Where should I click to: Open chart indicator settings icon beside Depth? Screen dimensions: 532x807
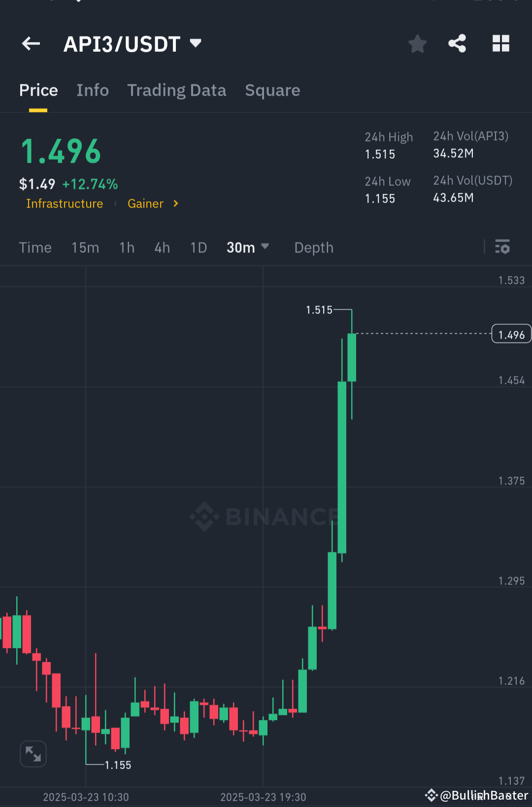(x=502, y=247)
